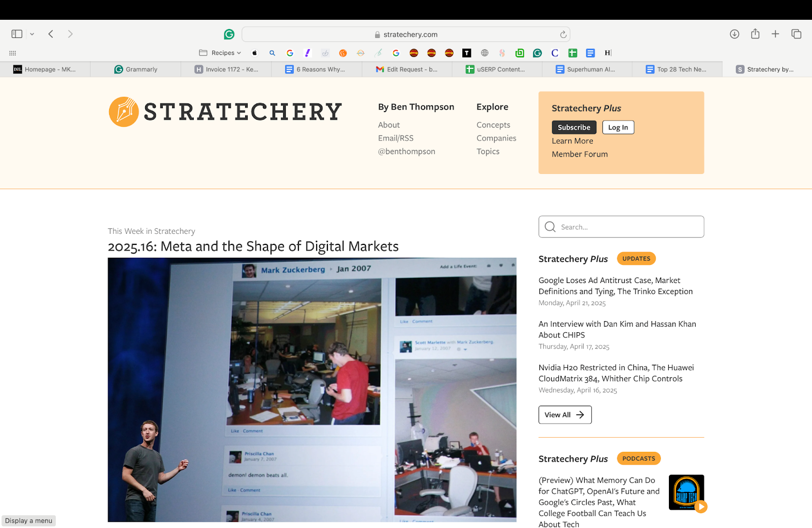812x528 pixels.
Task: Click the Search field on the page
Action: pyautogui.click(x=621, y=227)
